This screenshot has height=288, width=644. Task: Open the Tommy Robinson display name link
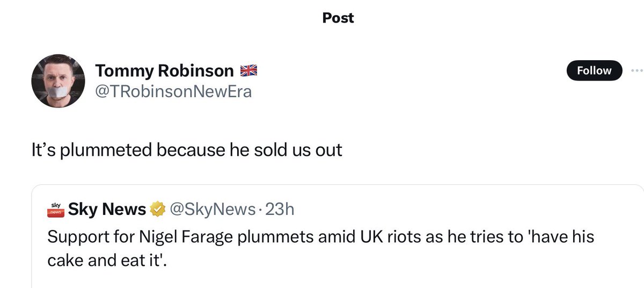[x=164, y=70]
